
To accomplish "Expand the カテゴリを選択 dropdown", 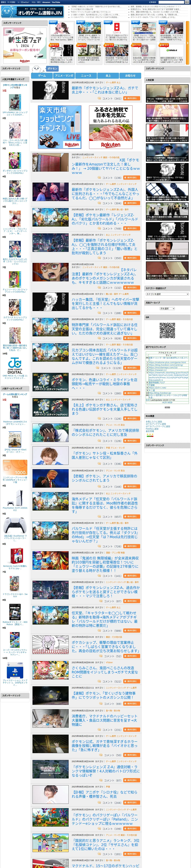I will click(x=167, y=294).
